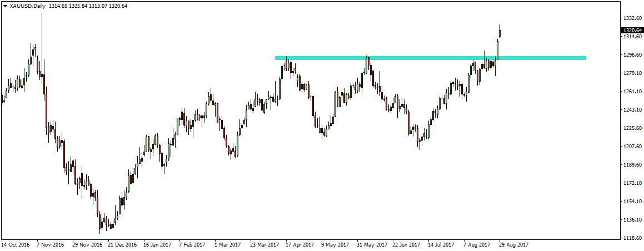Image resolution: width=644 pixels, height=251 pixels.
Task: Click the 21 Dec 2016 date label
Action: pos(123,245)
